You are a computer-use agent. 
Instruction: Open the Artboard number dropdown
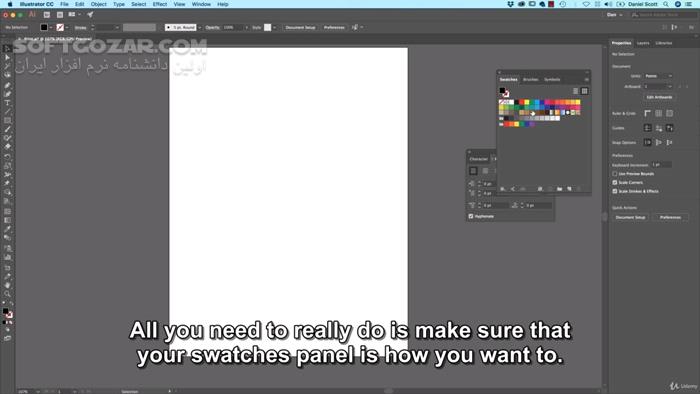[x=658, y=87]
